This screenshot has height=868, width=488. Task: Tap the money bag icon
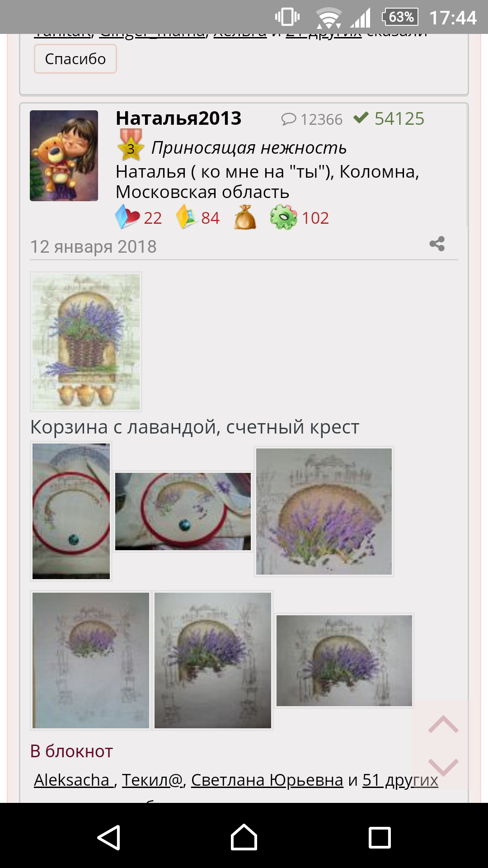coord(245,217)
